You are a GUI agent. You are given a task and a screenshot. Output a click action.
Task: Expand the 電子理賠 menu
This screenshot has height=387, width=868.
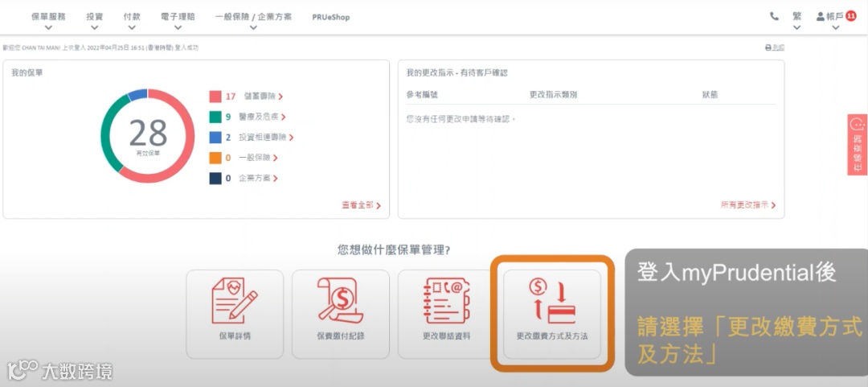(178, 21)
